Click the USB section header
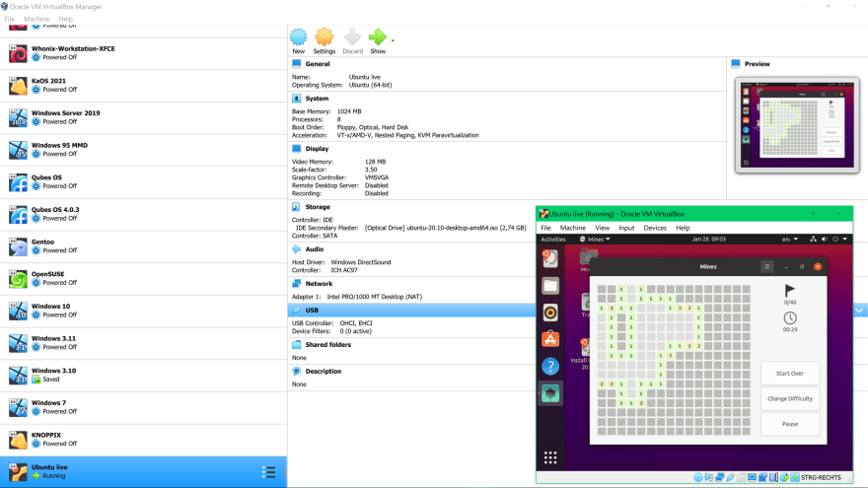Image resolution: width=868 pixels, height=488 pixels. (411, 311)
